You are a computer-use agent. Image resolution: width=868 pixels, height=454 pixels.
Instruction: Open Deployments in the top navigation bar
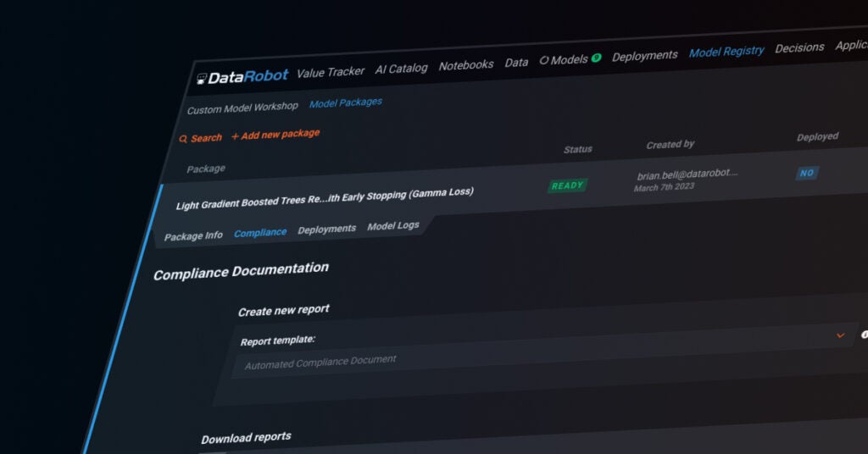(x=645, y=56)
